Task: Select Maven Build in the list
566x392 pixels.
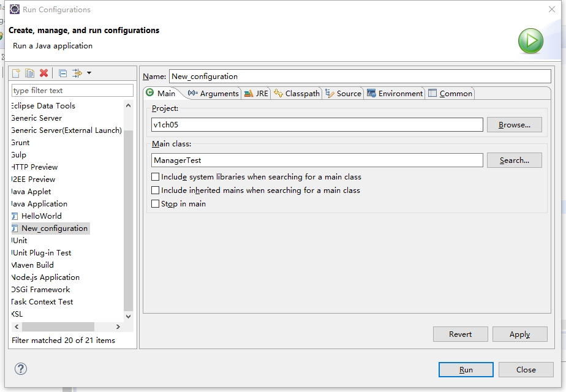Action: coord(32,265)
